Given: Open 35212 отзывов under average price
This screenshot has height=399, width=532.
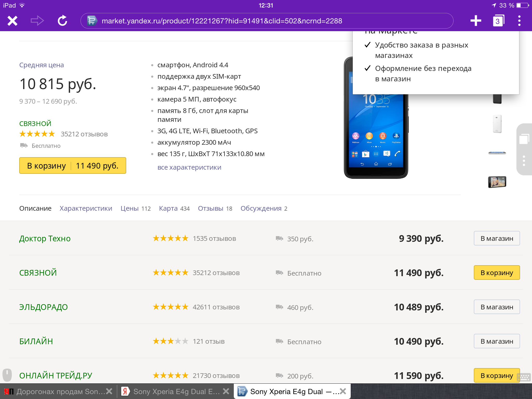Looking at the screenshot, I should click(x=84, y=134).
